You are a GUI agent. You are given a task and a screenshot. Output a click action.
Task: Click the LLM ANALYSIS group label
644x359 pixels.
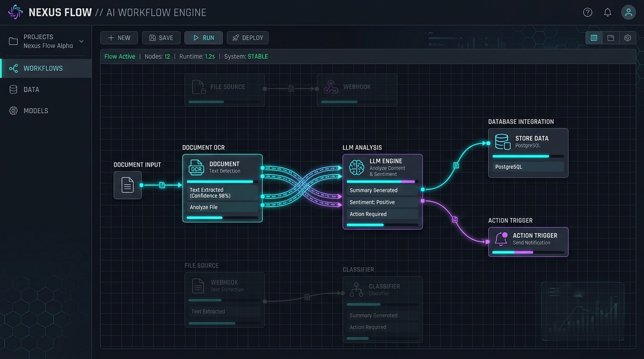pyautogui.click(x=362, y=148)
